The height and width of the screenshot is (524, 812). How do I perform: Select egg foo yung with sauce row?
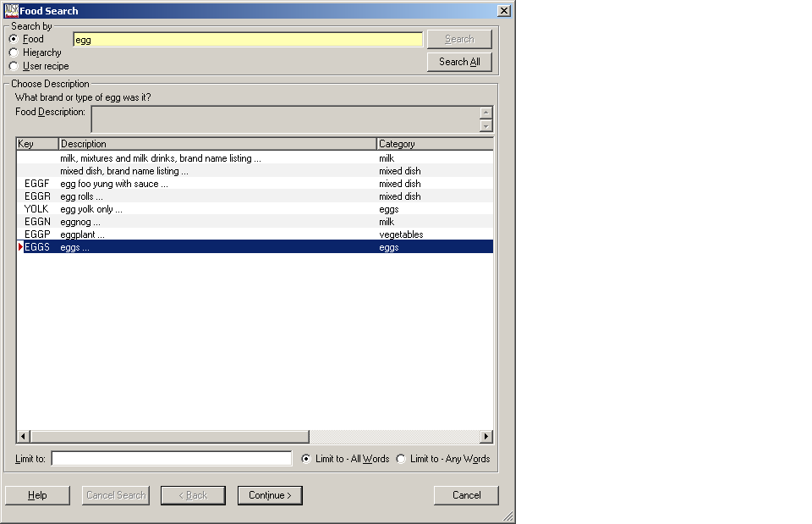255,184
